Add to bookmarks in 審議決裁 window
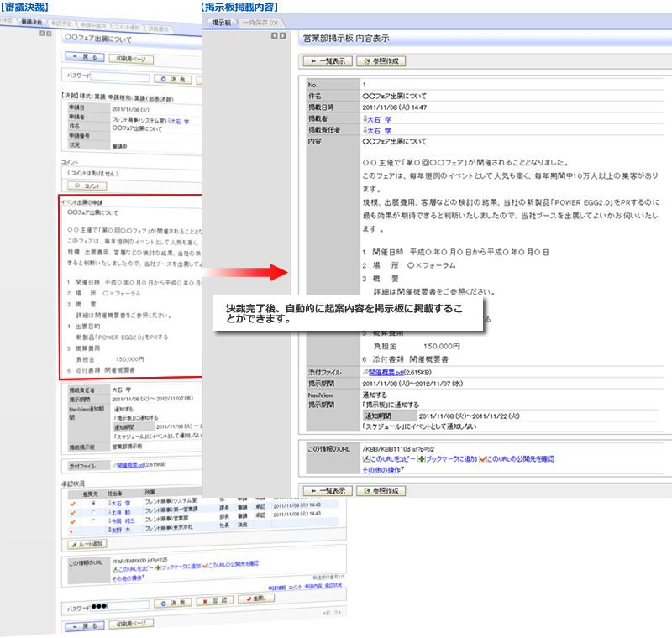The image size is (672, 638). pyautogui.click(x=181, y=567)
